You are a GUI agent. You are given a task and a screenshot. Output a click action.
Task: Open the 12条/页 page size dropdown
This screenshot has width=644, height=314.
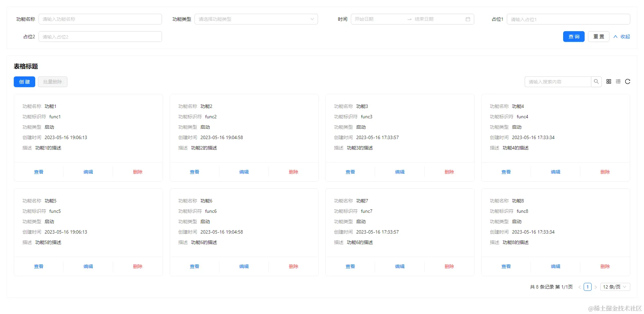pos(614,287)
